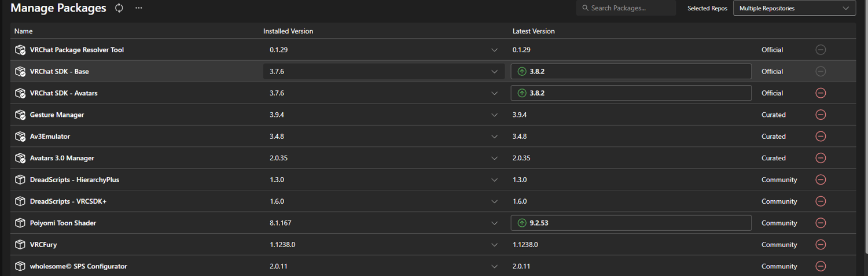Open version dropdown for VRCFury

click(x=495, y=245)
